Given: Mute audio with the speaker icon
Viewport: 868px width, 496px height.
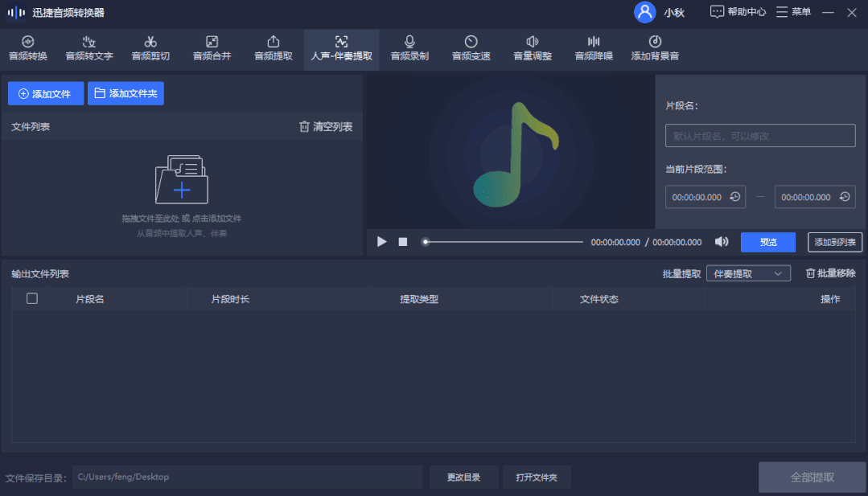Looking at the screenshot, I should (722, 241).
